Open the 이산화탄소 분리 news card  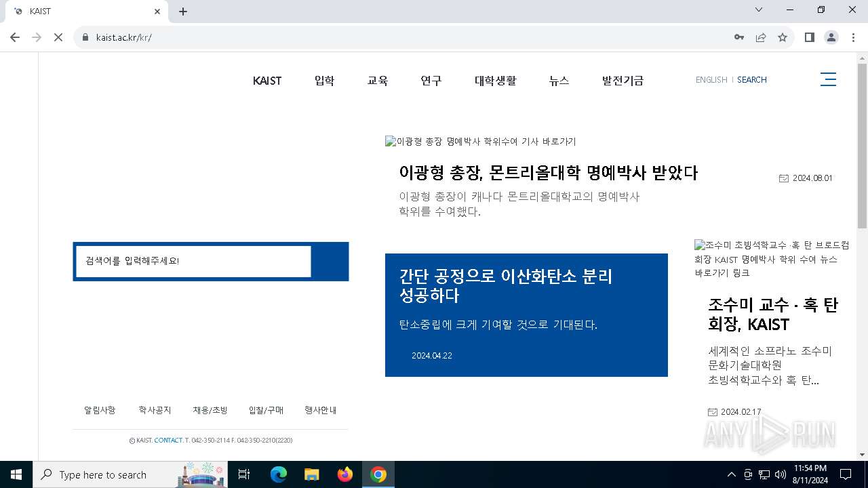coord(526,315)
